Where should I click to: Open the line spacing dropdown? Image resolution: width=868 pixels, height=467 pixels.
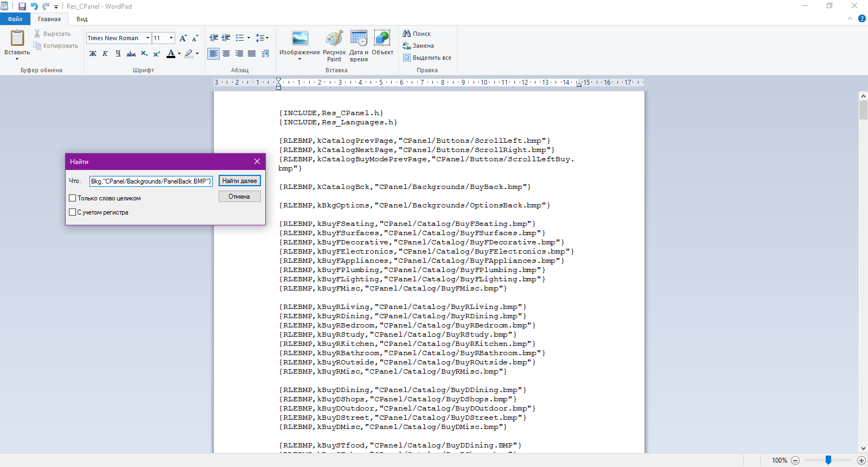[263, 38]
